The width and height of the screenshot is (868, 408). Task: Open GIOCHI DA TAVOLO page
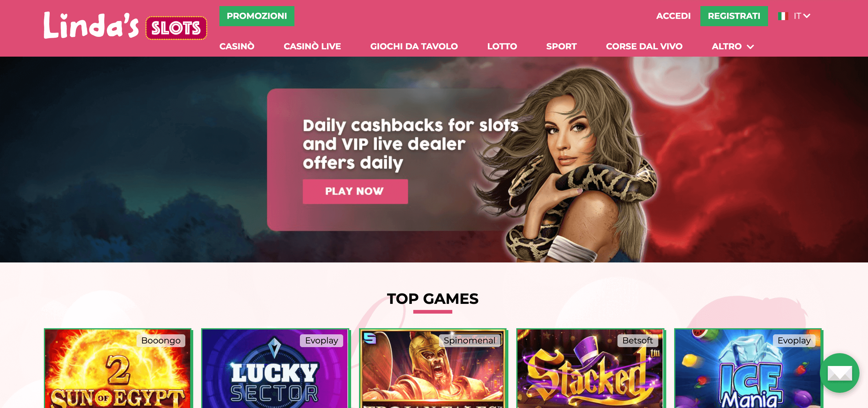pyautogui.click(x=414, y=47)
